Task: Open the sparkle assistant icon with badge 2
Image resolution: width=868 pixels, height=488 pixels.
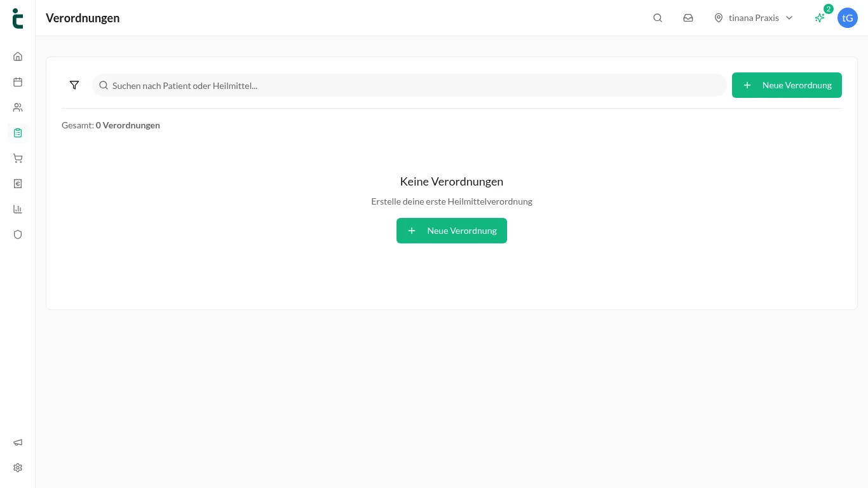Action: pyautogui.click(x=820, y=18)
